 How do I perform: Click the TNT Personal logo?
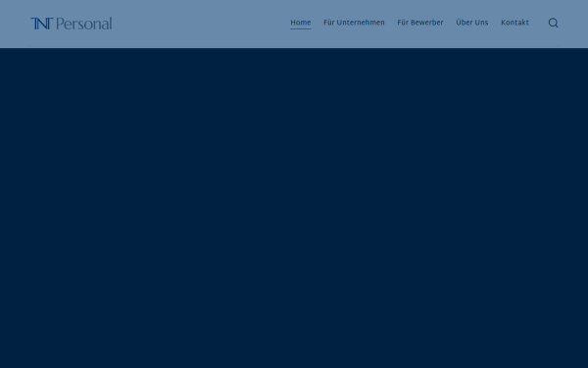pos(72,24)
